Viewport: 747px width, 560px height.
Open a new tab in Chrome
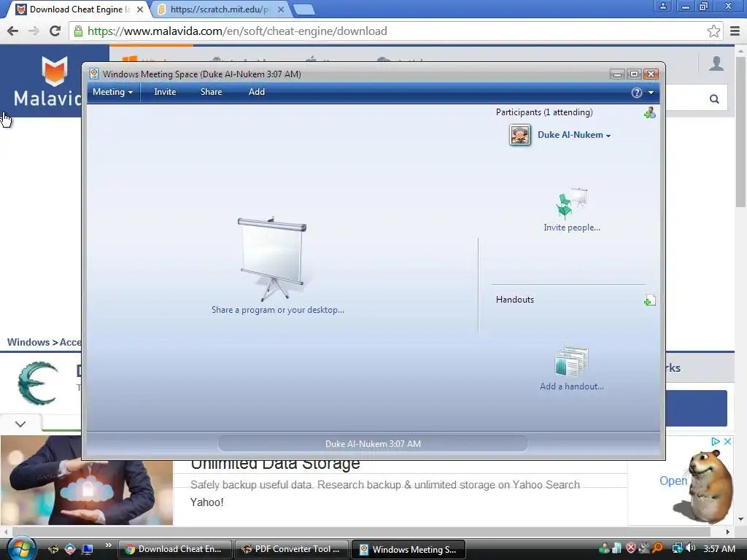pos(304,9)
